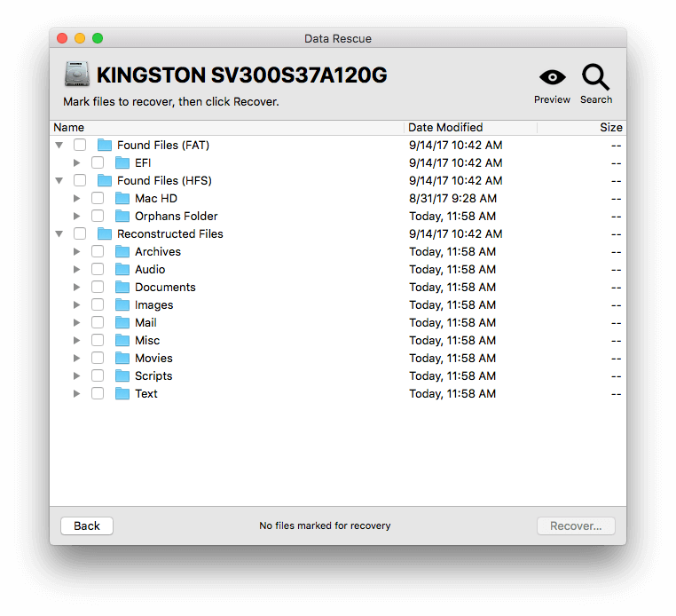This screenshot has height=616, width=676.
Task: Select the Mac HD folder icon
Action: pos(122,198)
